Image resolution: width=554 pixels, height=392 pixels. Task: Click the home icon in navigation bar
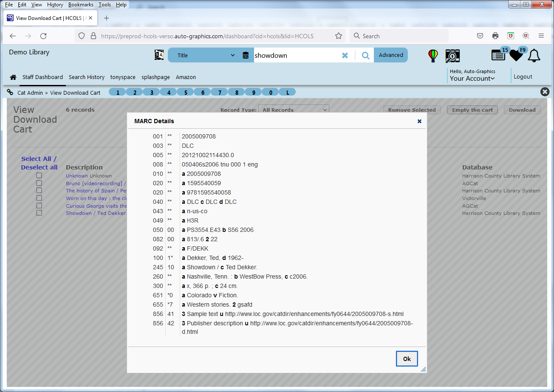point(13,77)
